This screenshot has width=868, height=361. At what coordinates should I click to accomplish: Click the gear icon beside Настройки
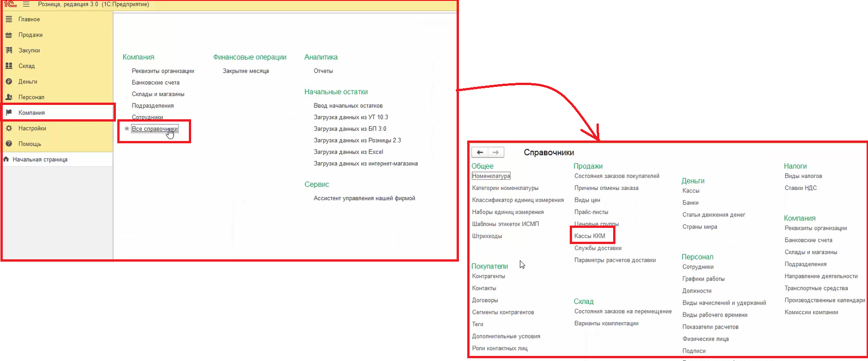pos(9,128)
